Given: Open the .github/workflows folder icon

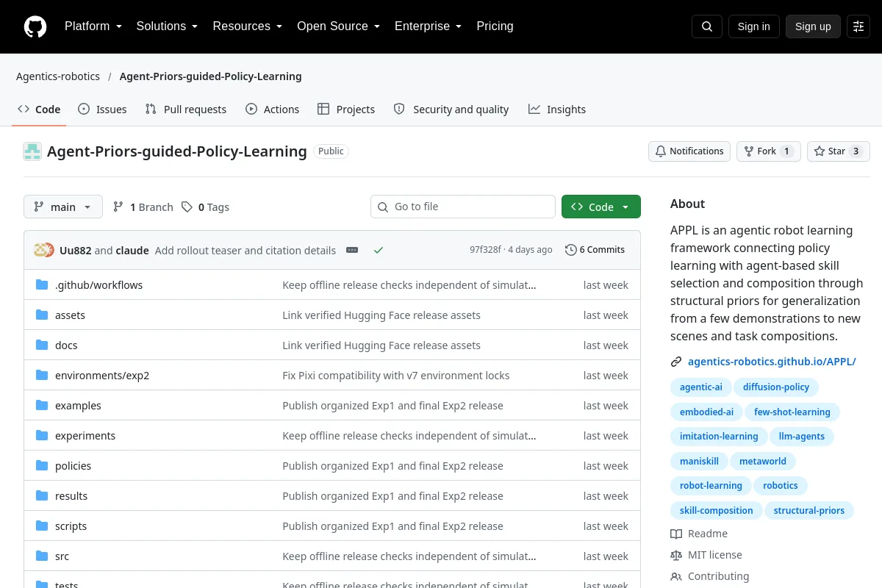Looking at the screenshot, I should pos(42,284).
